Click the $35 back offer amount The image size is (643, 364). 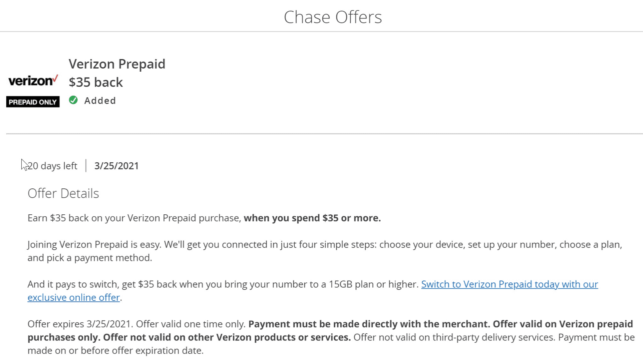click(96, 82)
